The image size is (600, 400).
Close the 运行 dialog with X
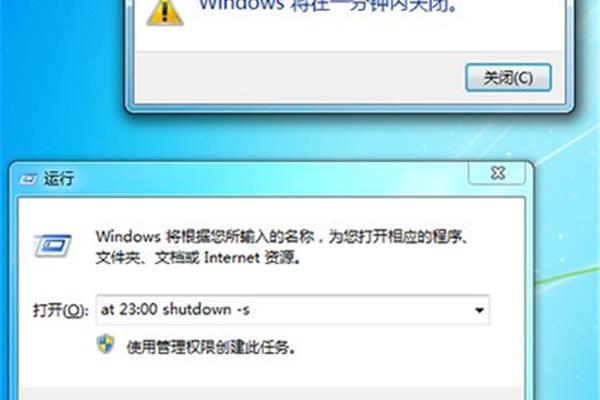[x=497, y=173]
